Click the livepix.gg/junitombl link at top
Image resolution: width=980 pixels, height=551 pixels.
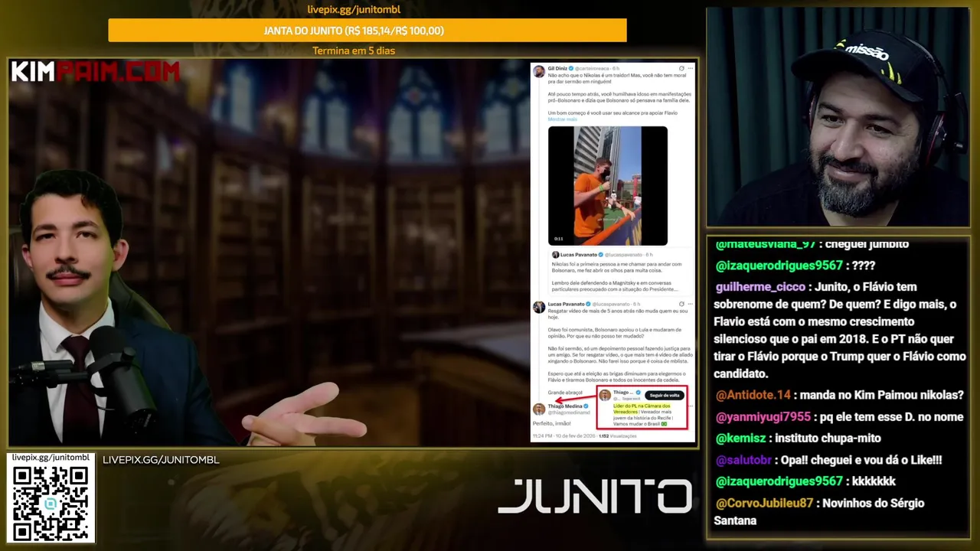click(x=354, y=10)
